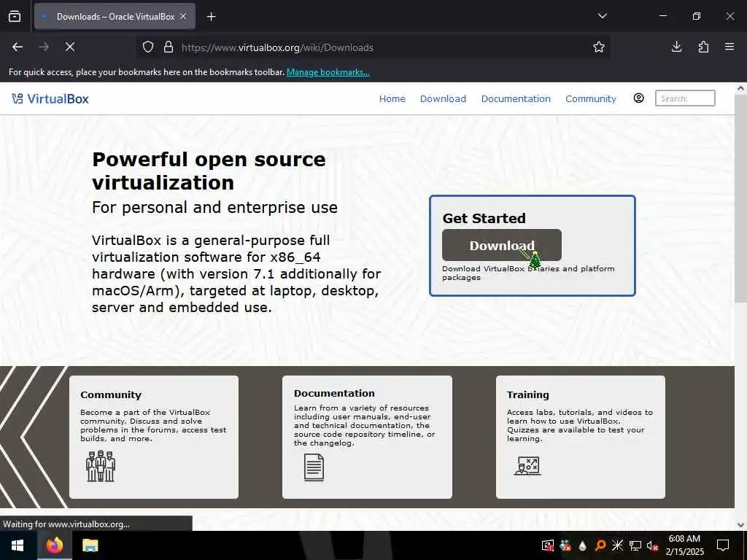Click the page vertical scrollbar thumb
Viewport: 747px width, 560px height.
click(x=741, y=199)
